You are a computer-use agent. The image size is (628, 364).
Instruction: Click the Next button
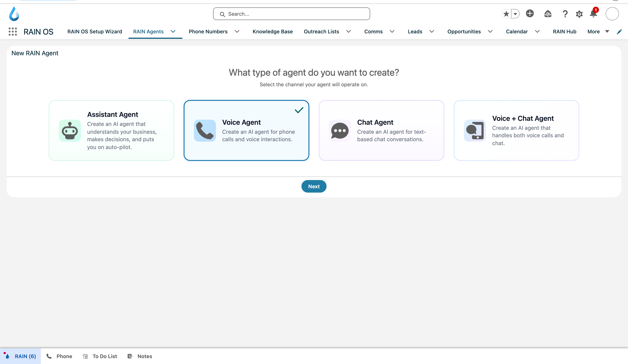314,186
